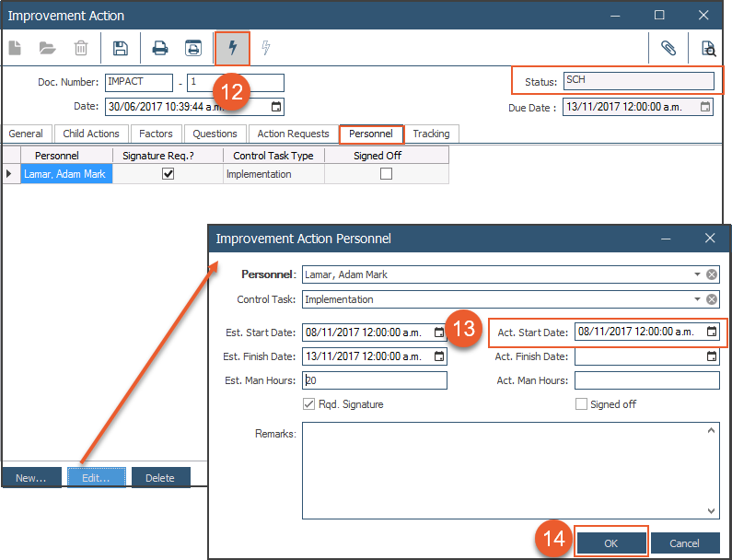Viewport: 732px width, 560px height.
Task: Click into the Act. Man Hours field
Action: 646,380
